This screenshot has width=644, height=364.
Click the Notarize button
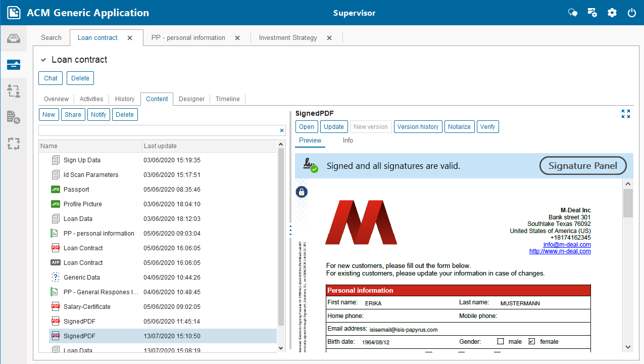[x=459, y=127]
